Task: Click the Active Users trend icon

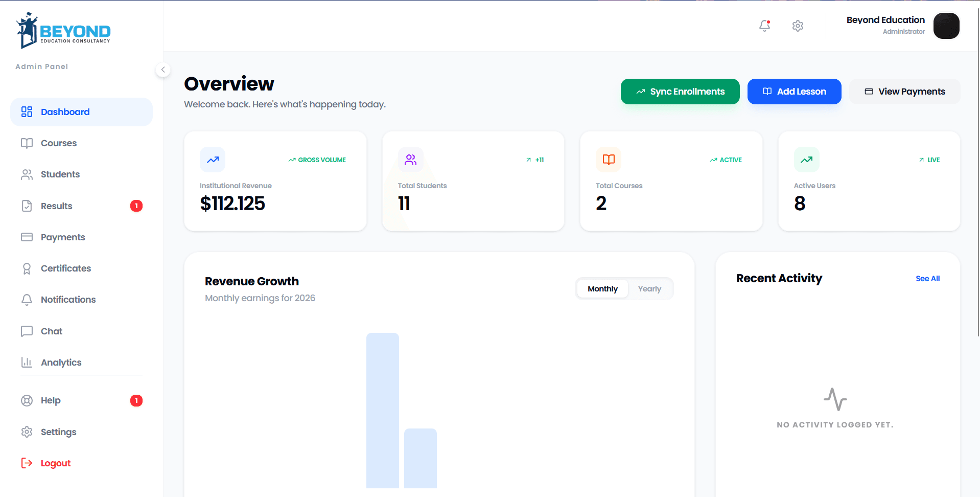Action: (x=807, y=160)
